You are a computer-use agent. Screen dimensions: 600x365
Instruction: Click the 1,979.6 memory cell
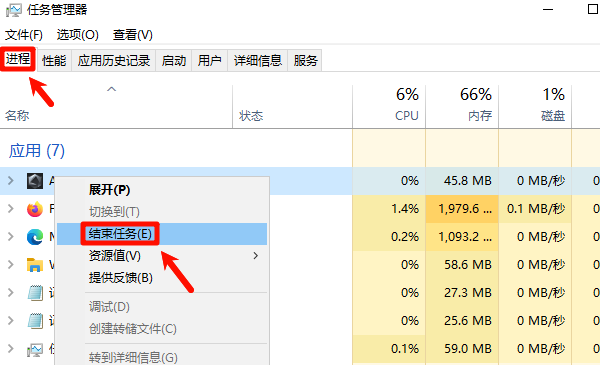coord(462,209)
